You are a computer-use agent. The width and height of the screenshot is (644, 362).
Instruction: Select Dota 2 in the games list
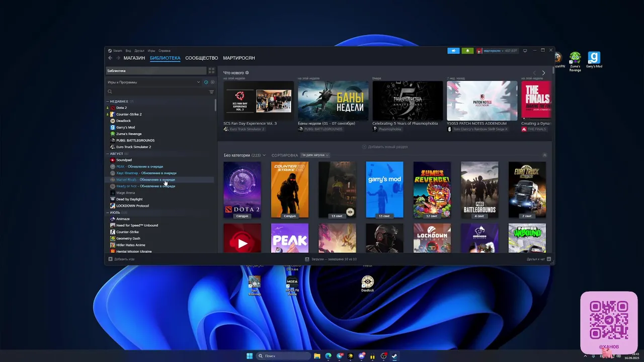(121, 108)
